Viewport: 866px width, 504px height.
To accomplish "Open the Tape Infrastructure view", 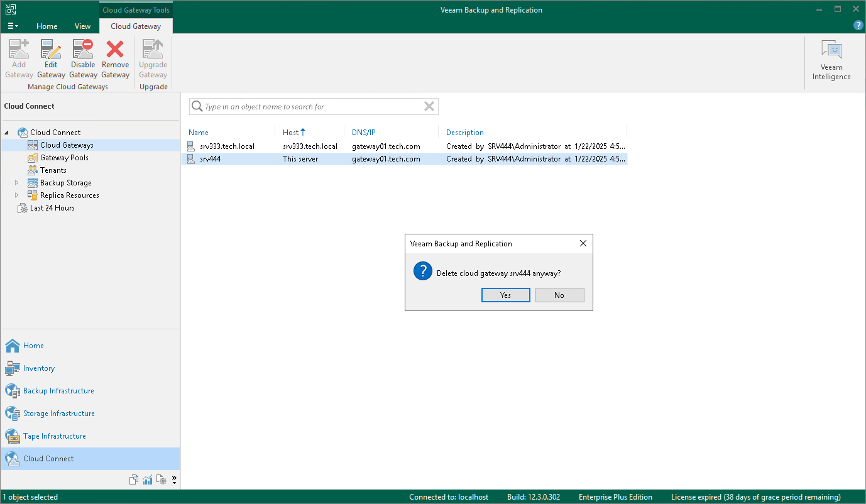I will (x=55, y=436).
